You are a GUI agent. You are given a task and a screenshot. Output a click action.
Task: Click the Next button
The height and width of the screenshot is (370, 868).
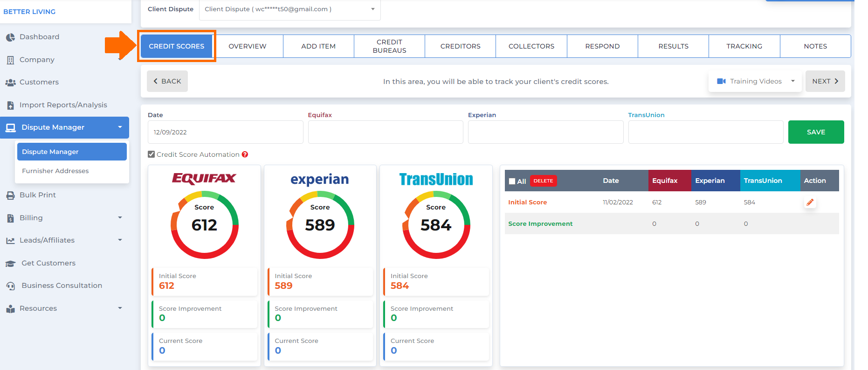pos(825,81)
